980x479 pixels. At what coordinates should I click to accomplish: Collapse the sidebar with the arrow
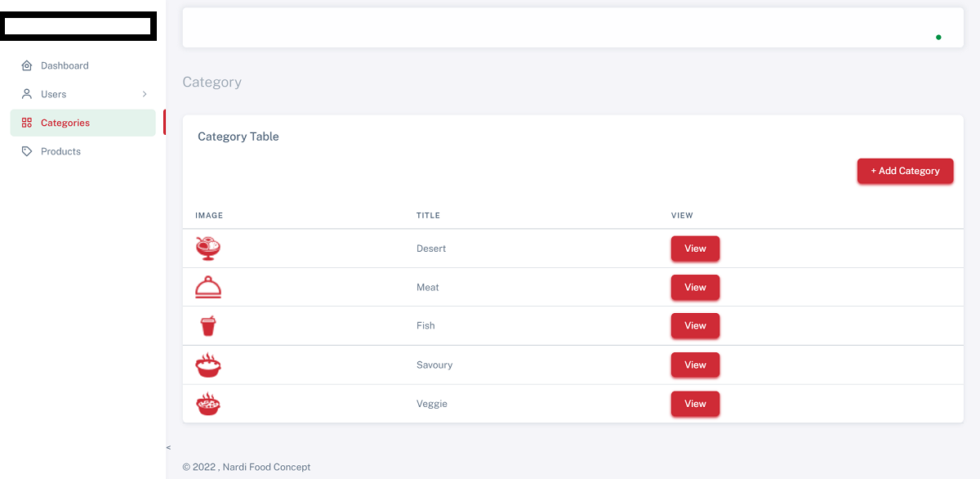click(168, 447)
